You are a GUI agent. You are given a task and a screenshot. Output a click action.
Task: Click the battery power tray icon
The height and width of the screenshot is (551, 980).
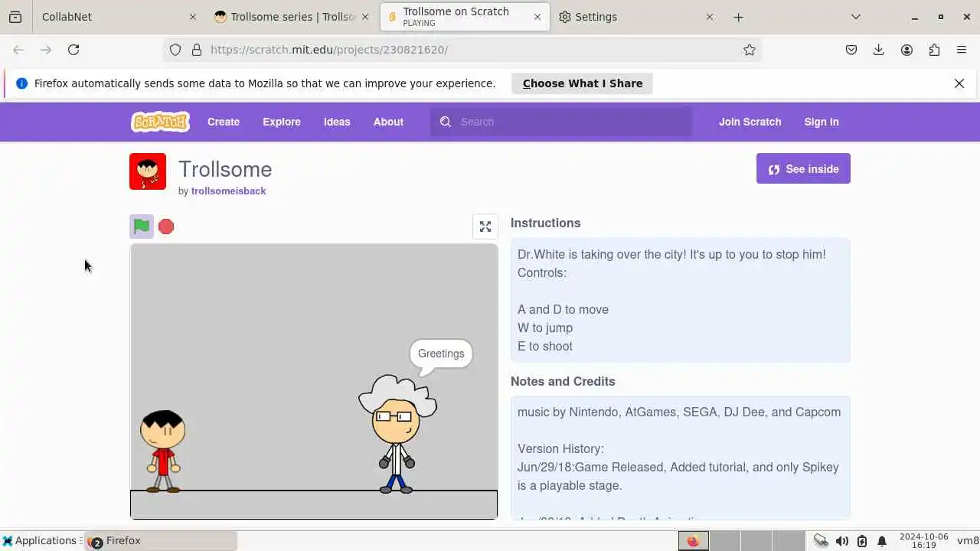[x=862, y=541]
